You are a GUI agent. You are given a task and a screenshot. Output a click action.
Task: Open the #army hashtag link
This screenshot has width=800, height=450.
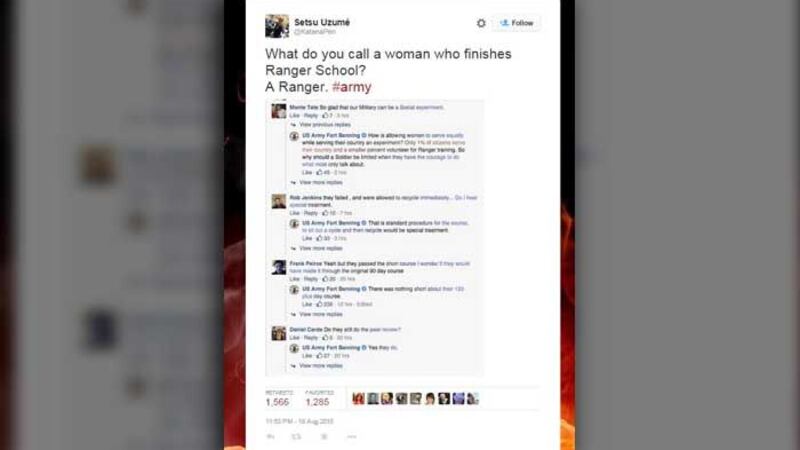point(352,87)
